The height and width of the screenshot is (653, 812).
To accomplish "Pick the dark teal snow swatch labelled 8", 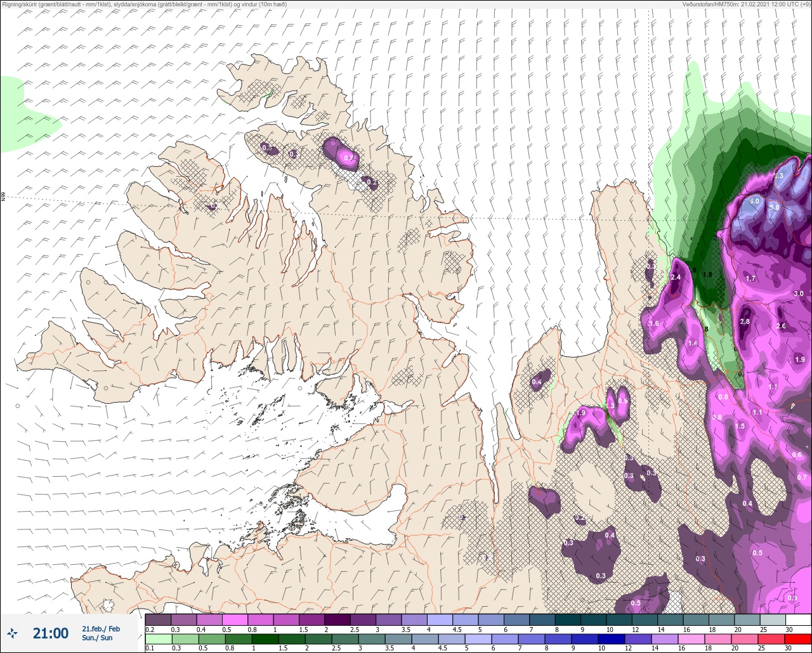I will (x=568, y=619).
